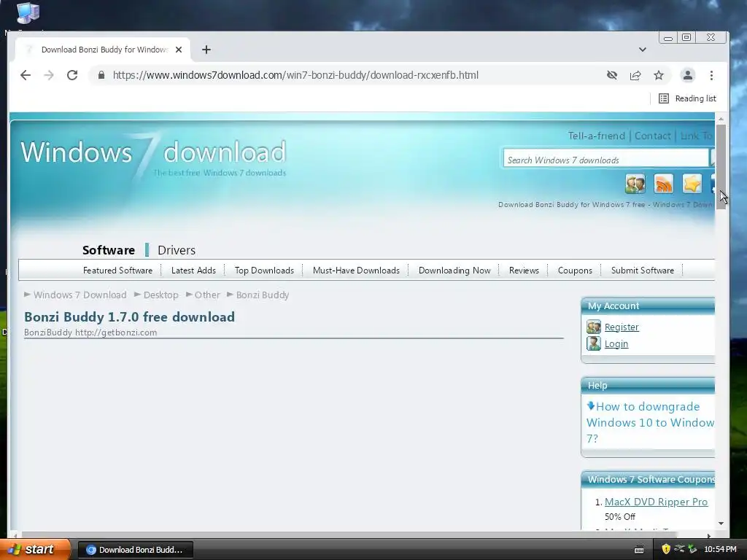This screenshot has width=747, height=560.
Task: Click the gold star favorites icon
Action: pyautogui.click(x=692, y=184)
